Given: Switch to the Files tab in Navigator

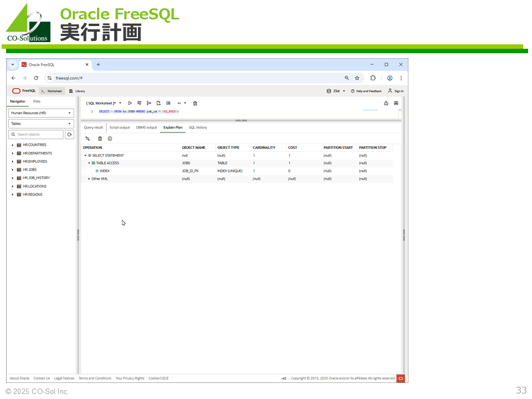Looking at the screenshot, I should pyautogui.click(x=37, y=101).
